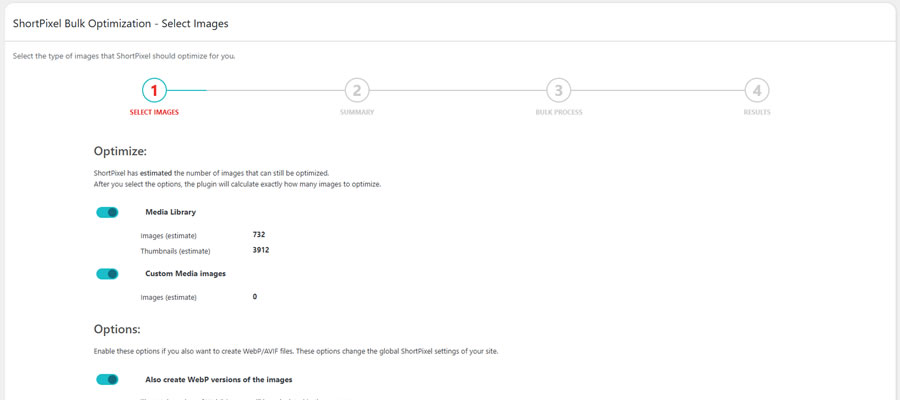
Task: Toggle the Media Library switch
Action: [107, 212]
